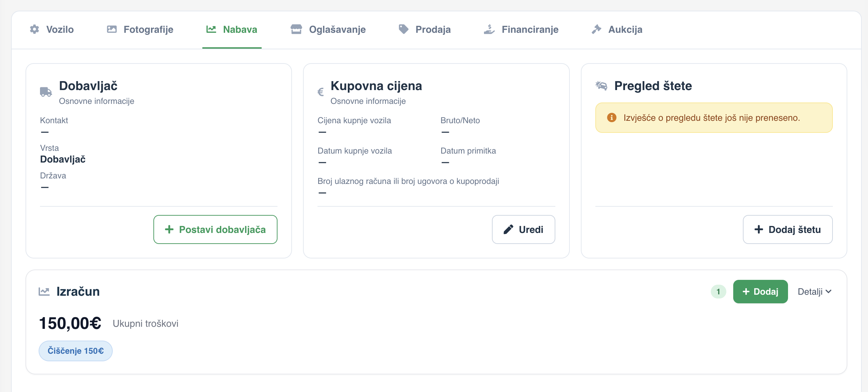Image resolution: width=868 pixels, height=392 pixels.
Task: Click the Dodaj štetu button
Action: click(788, 229)
